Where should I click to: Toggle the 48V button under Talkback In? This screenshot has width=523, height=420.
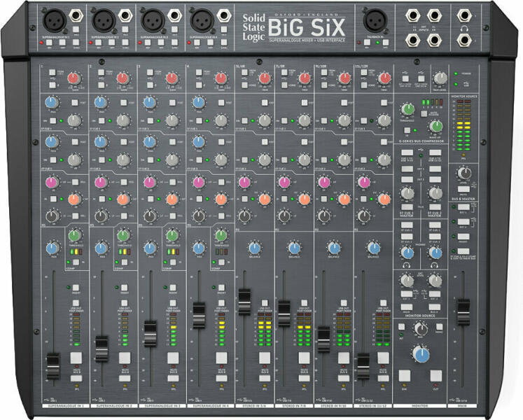(368, 43)
